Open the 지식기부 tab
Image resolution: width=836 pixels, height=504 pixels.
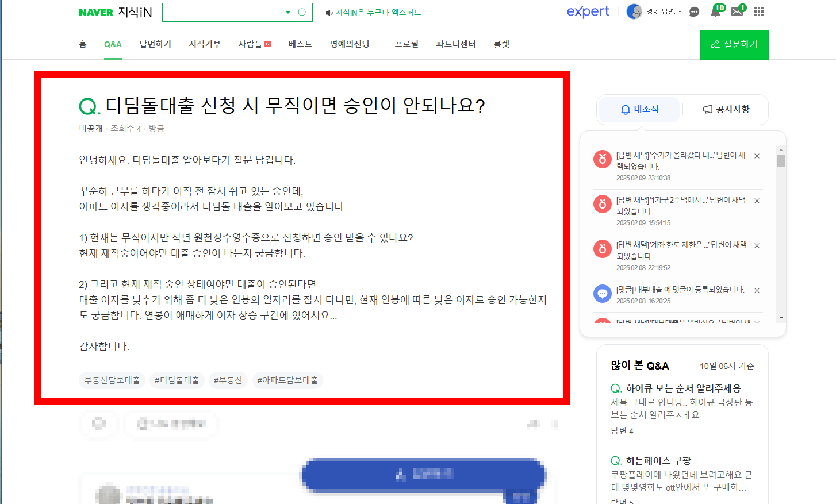pyautogui.click(x=205, y=44)
